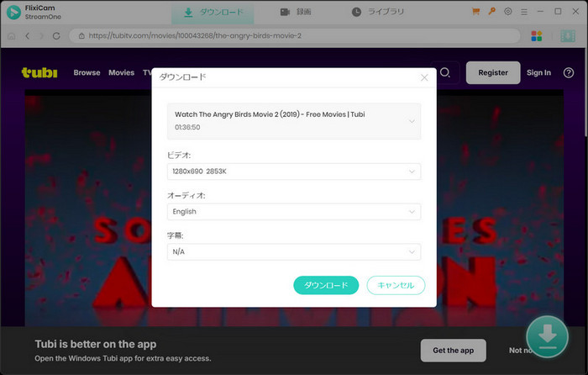Click the Tubi search magnifier icon
Screen dimensions: 588x375
tap(445, 73)
